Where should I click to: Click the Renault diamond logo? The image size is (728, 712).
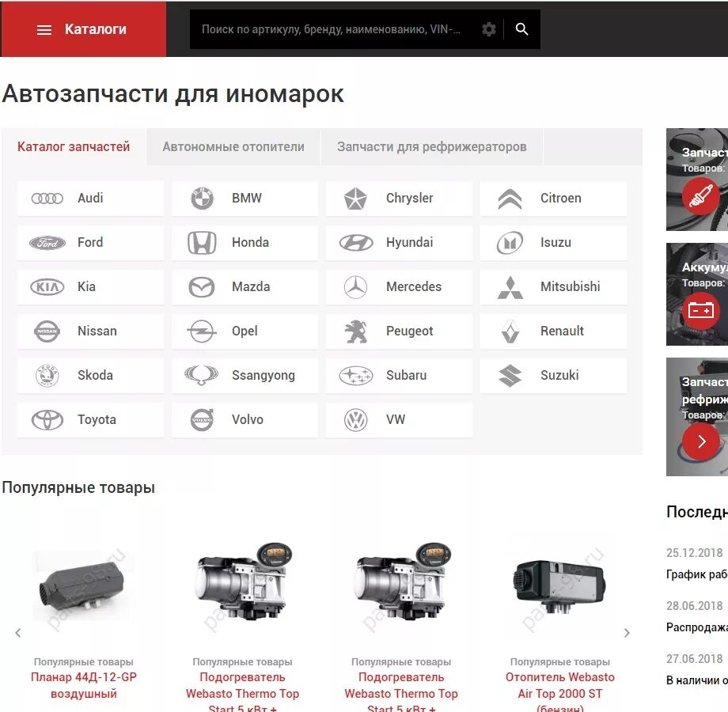[510, 331]
